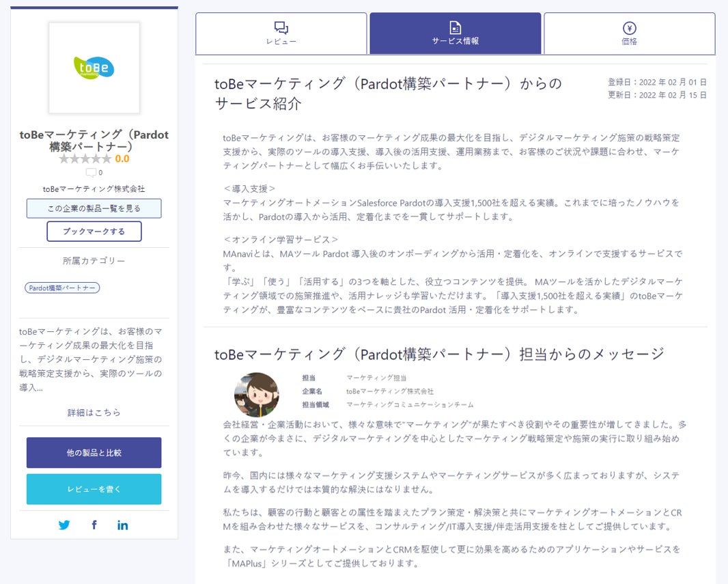Screen dimensions: 728x584
Task: Click the yen price icon
Action: click(x=629, y=28)
